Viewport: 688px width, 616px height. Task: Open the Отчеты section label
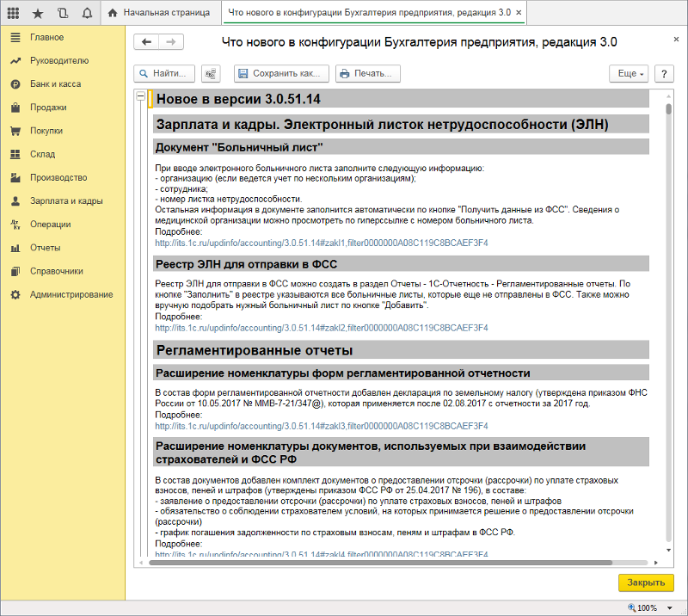pyautogui.click(x=46, y=248)
